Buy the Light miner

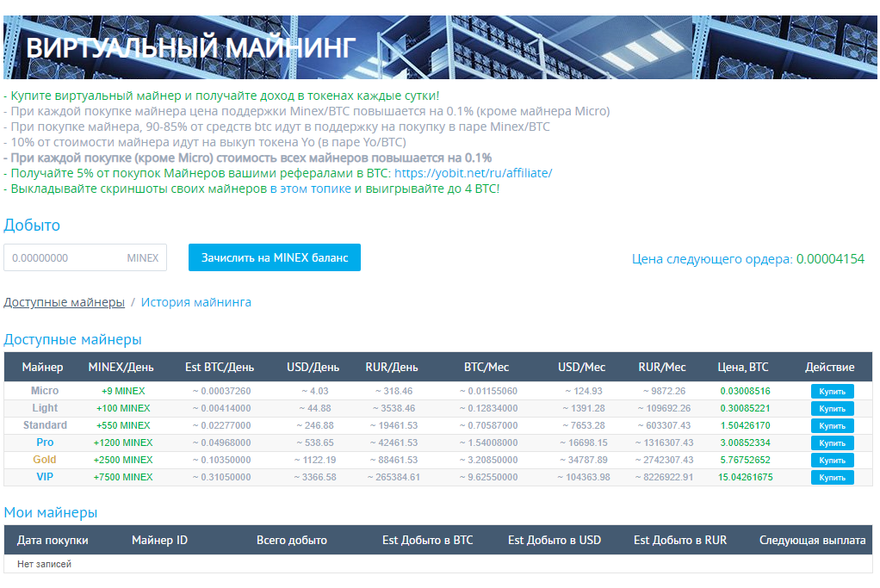(831, 408)
